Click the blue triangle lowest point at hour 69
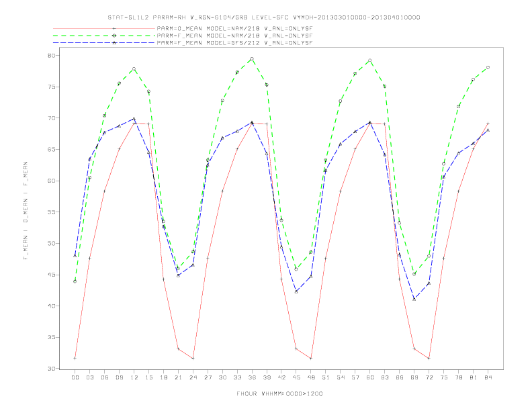The image size is (532, 411). [414, 299]
